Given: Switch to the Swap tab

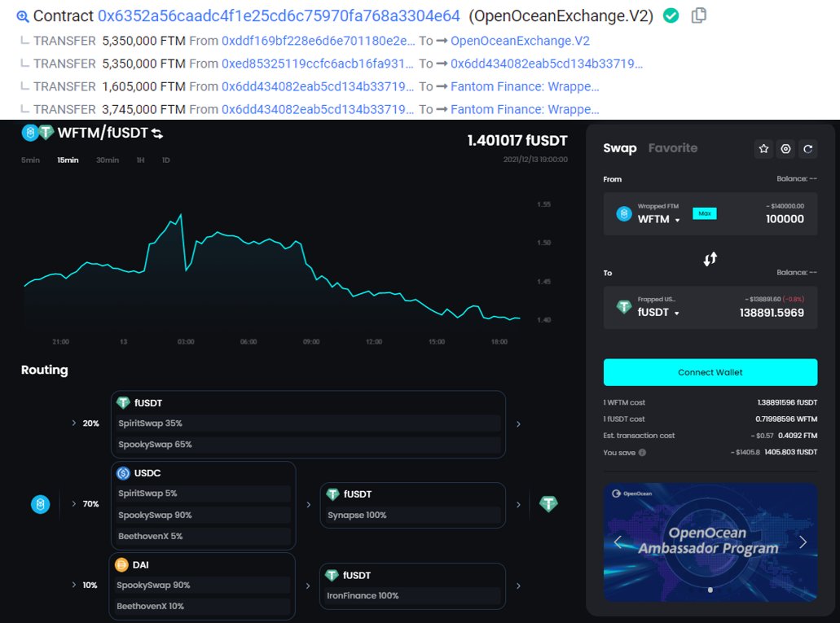Looking at the screenshot, I should pos(620,148).
